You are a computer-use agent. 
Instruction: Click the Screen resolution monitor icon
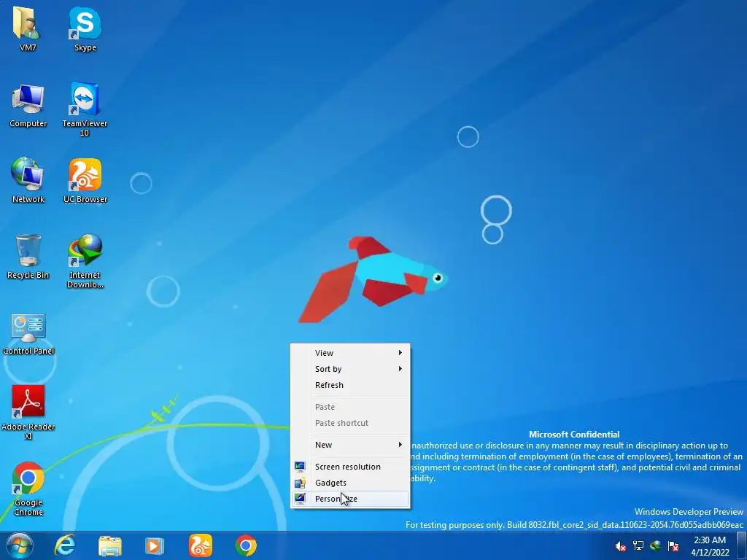(300, 467)
